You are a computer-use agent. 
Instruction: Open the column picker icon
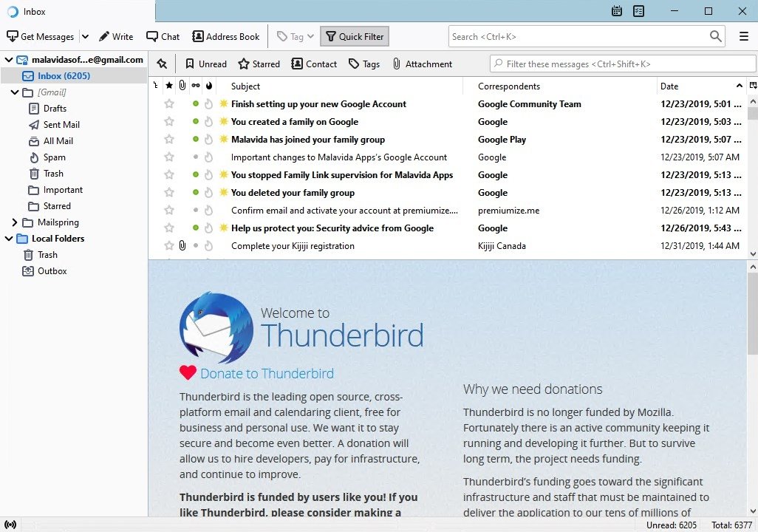click(x=753, y=86)
